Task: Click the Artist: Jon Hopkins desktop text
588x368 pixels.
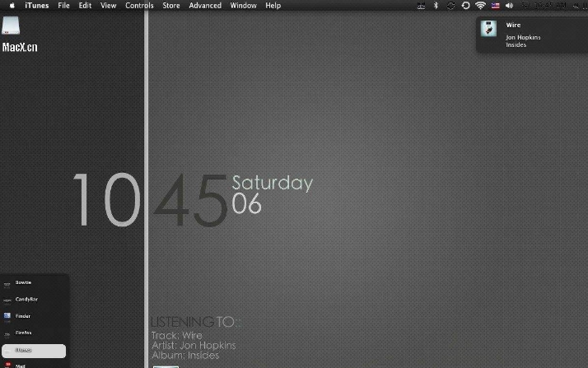Action: (x=194, y=345)
